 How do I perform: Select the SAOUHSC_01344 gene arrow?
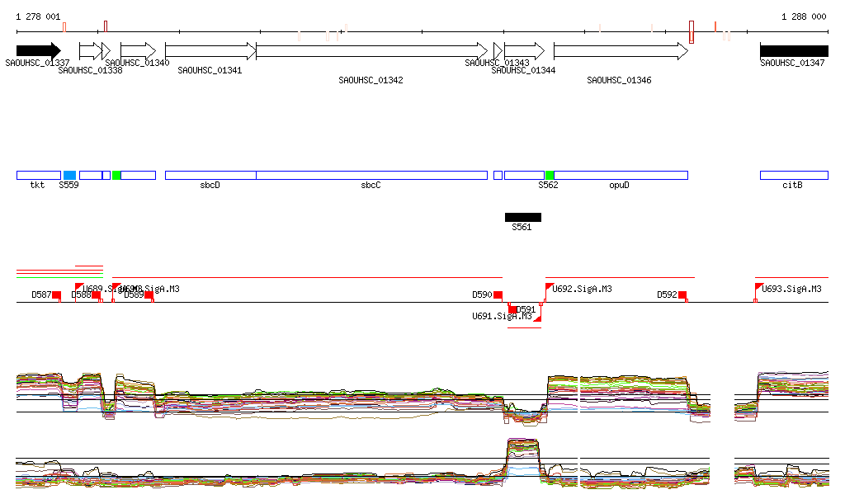pyautogui.click(x=524, y=51)
